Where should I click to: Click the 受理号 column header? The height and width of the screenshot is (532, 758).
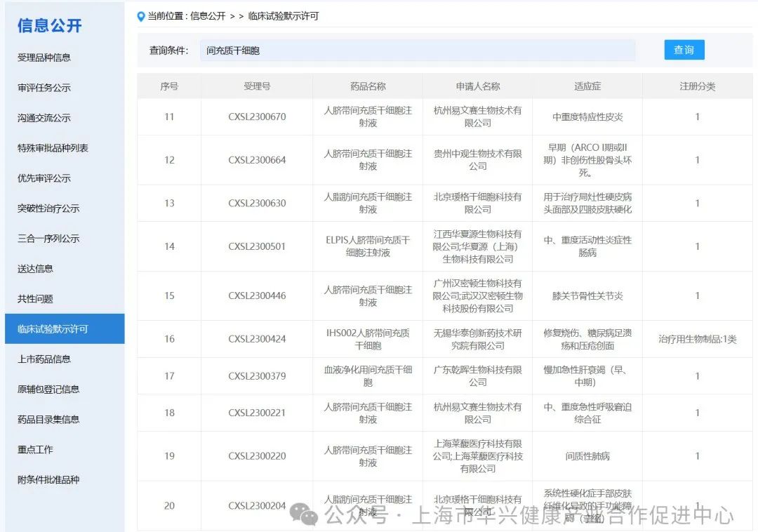click(257, 86)
